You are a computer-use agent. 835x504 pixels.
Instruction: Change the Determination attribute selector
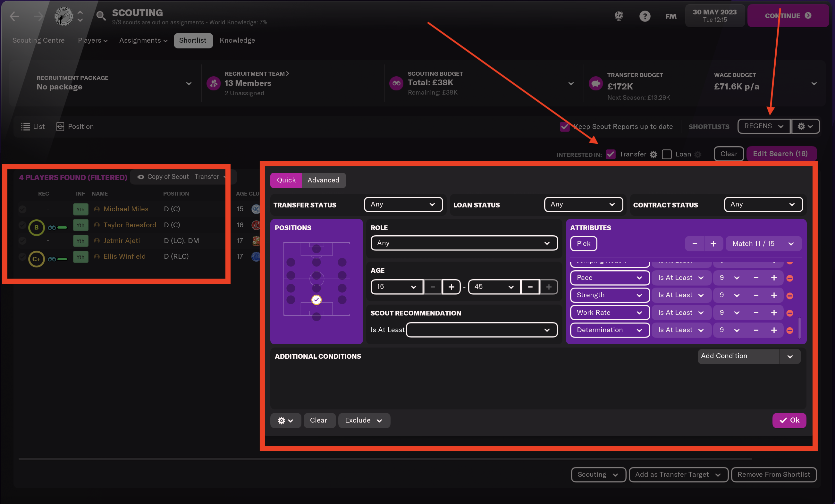610,330
